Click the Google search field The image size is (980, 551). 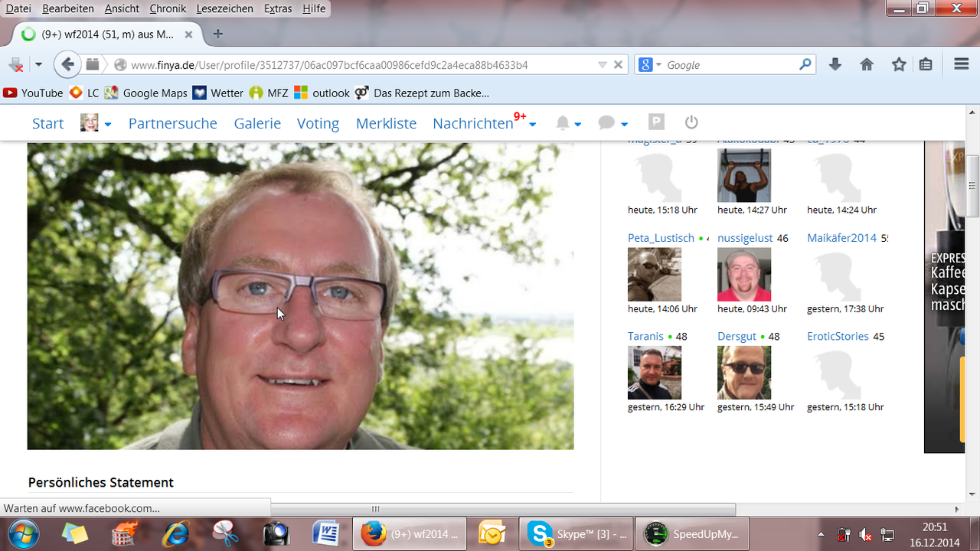click(x=727, y=65)
